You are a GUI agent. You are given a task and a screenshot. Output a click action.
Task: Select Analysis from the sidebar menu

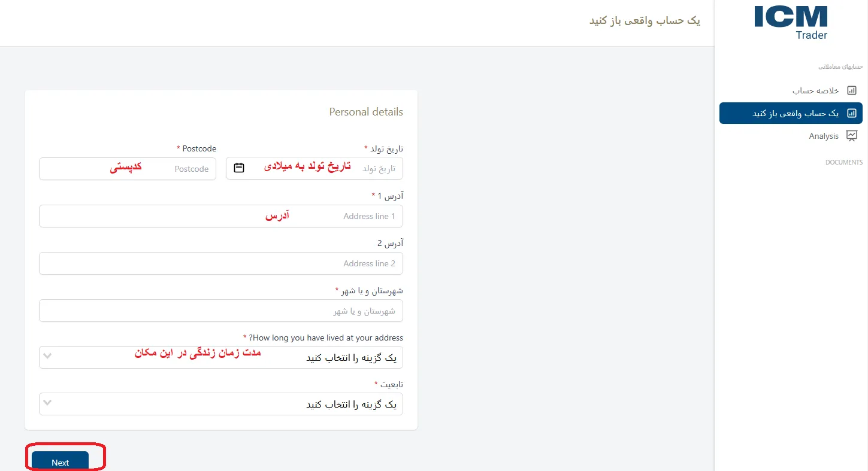click(824, 136)
